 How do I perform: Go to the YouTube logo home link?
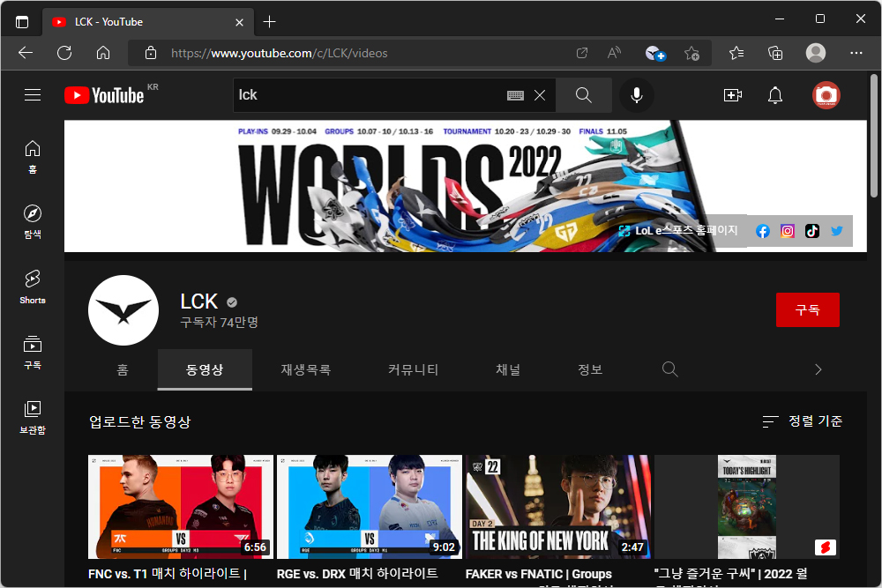104,95
